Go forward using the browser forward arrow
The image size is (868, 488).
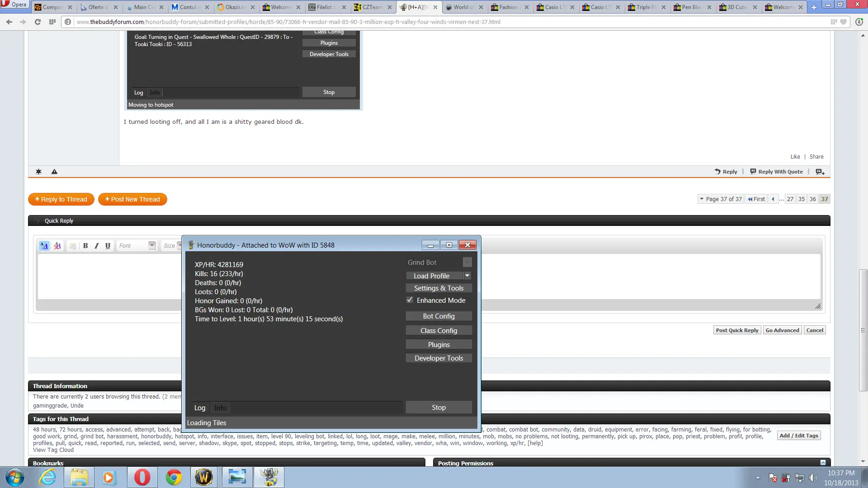[x=23, y=22]
